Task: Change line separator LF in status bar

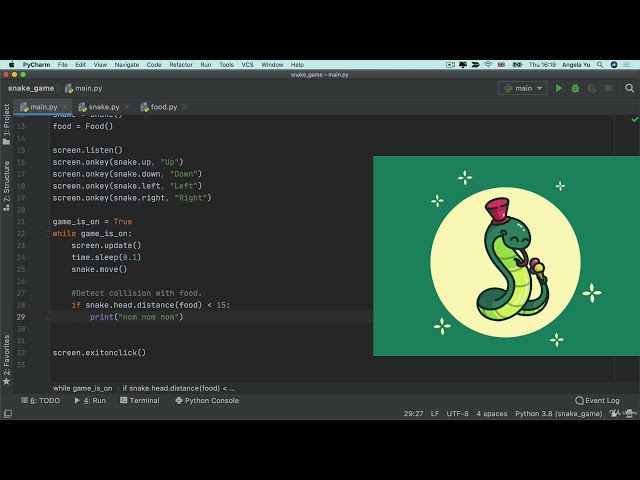Action: coord(435,413)
